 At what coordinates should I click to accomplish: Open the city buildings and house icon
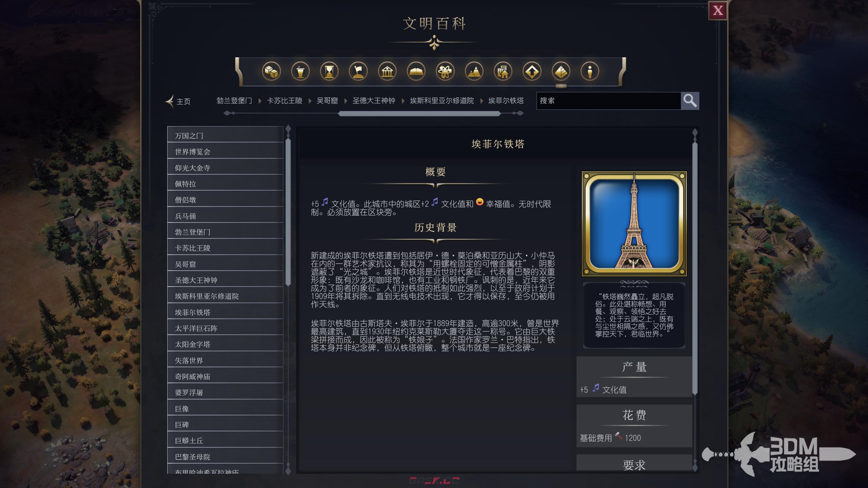503,72
